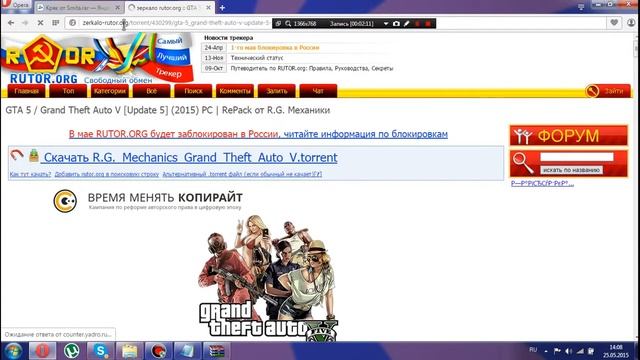Viewport: 640px width, 360px height.
Task: Click the RU language indicator in tray
Action: (x=533, y=350)
